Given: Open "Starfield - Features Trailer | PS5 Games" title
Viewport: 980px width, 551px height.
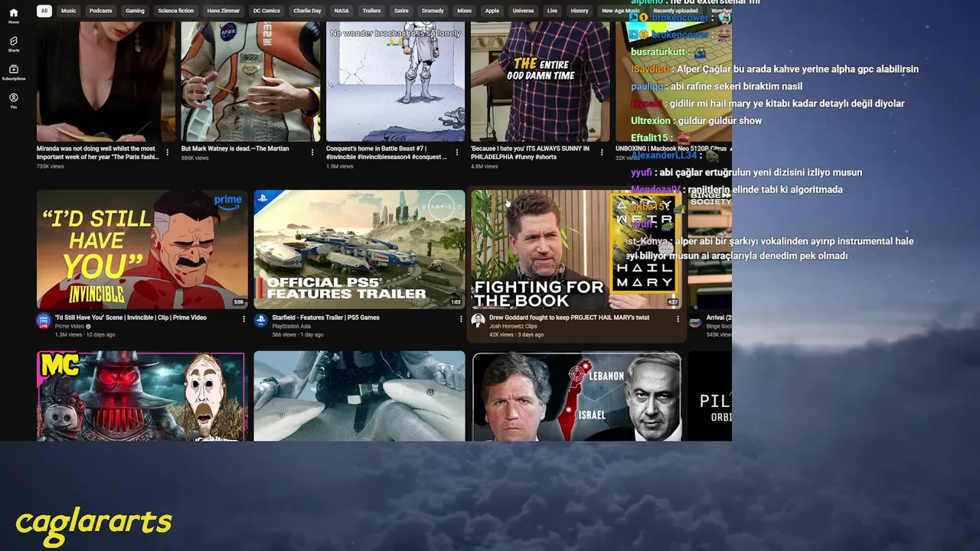Looking at the screenshot, I should [325, 318].
